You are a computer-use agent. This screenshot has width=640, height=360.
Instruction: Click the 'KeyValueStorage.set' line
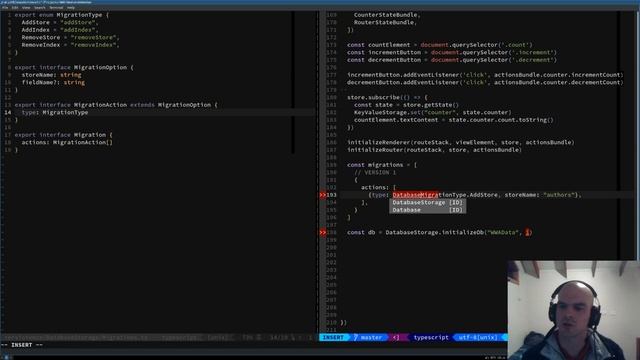432,112
